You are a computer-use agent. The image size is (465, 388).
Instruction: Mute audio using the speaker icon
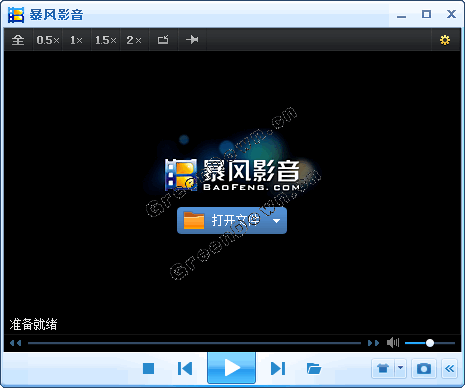pyautogui.click(x=393, y=342)
